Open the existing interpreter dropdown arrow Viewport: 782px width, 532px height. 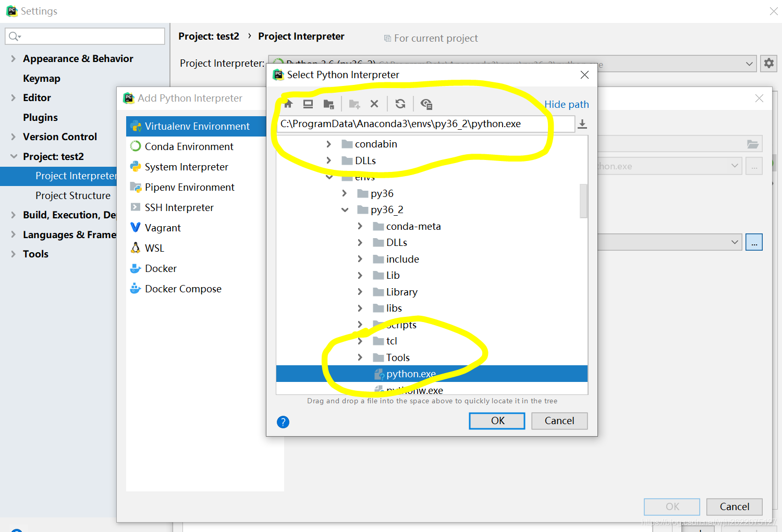pos(735,242)
